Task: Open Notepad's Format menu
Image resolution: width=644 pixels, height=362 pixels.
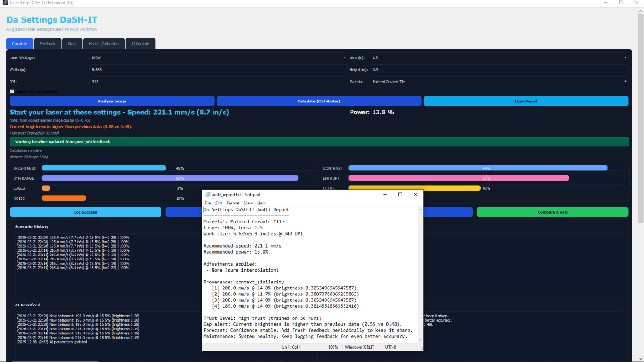Action: pos(233,203)
